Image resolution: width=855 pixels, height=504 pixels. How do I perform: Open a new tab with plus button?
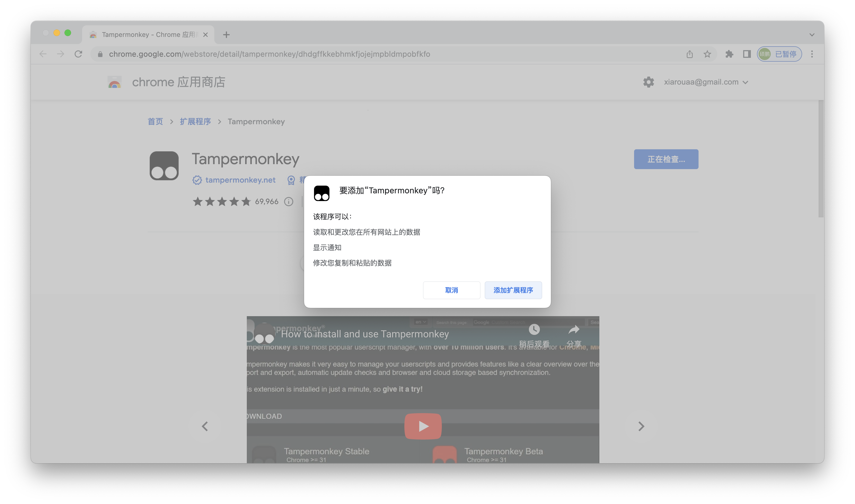[226, 35]
